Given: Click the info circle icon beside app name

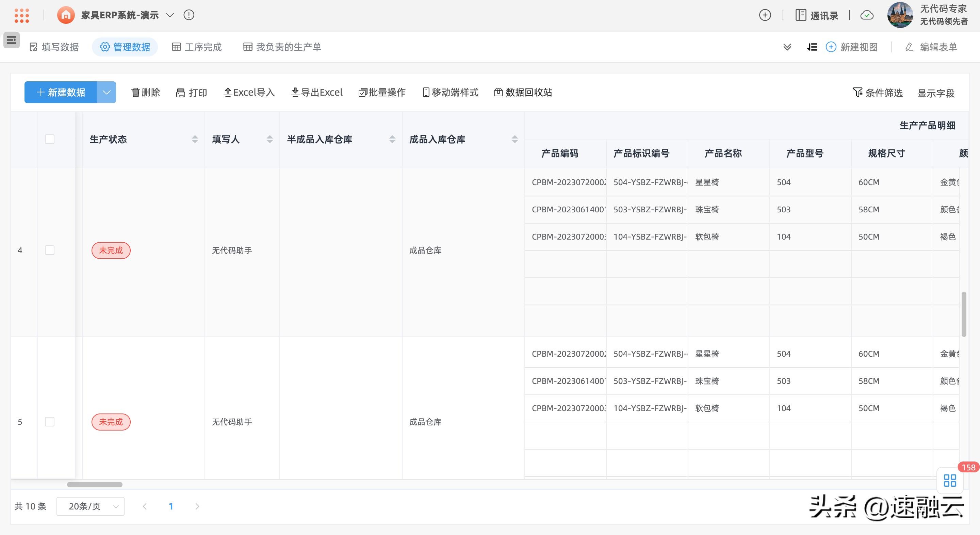Looking at the screenshot, I should pyautogui.click(x=189, y=15).
